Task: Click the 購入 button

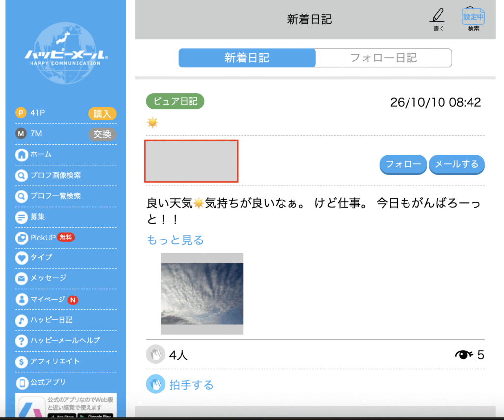Action: pyautogui.click(x=102, y=113)
